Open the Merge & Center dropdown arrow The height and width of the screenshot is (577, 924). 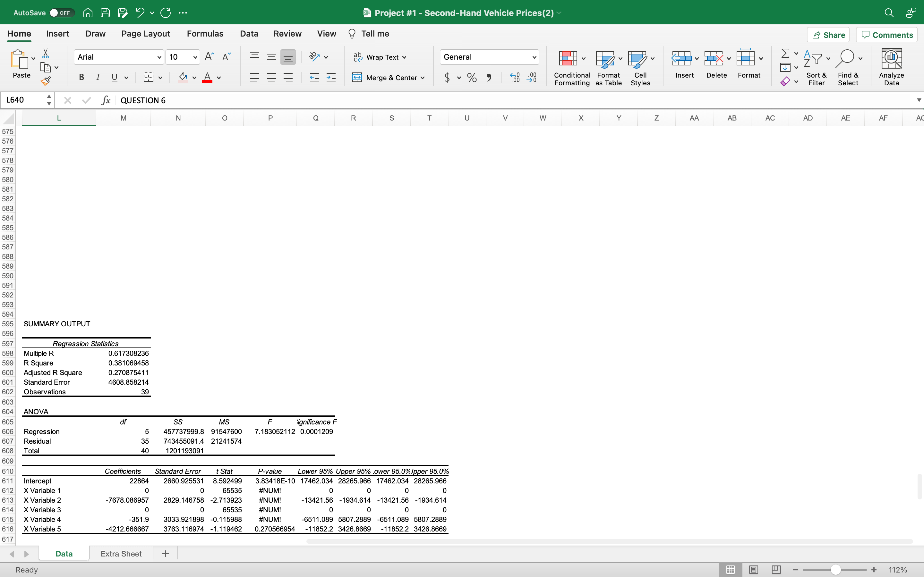coord(423,78)
